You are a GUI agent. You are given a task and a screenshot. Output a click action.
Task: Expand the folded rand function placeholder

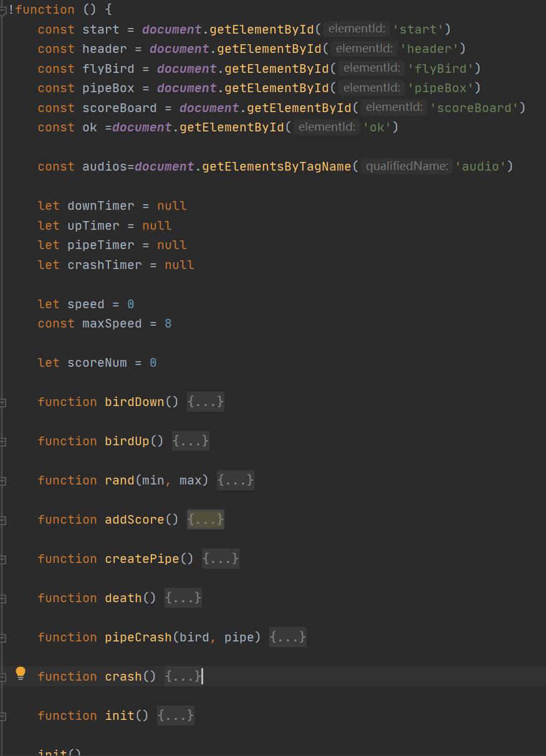pos(236,481)
